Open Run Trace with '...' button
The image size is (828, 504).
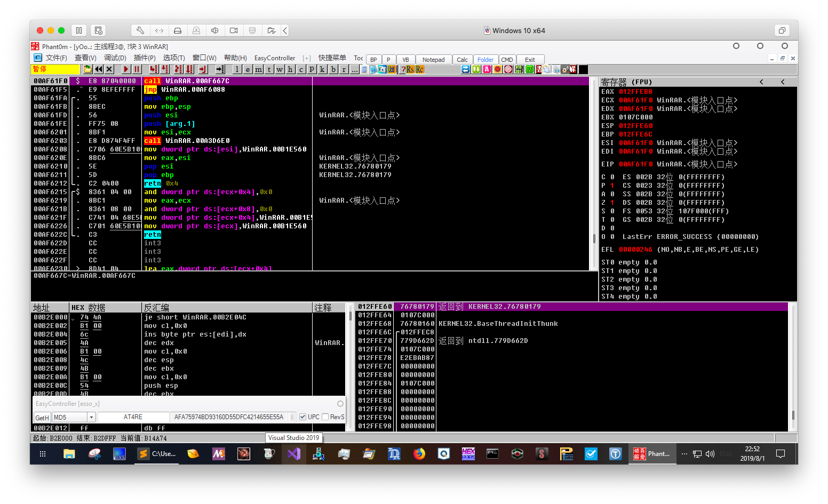coord(354,69)
